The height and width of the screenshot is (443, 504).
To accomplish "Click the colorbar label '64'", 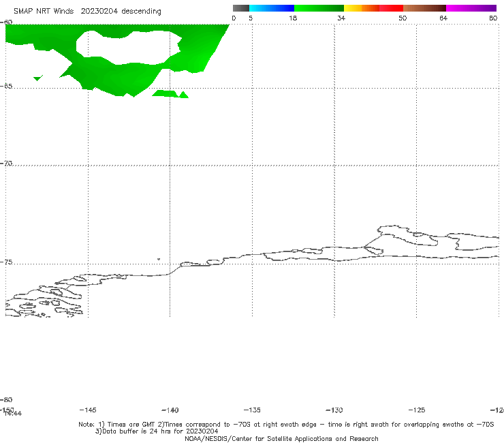I will tap(443, 18).
